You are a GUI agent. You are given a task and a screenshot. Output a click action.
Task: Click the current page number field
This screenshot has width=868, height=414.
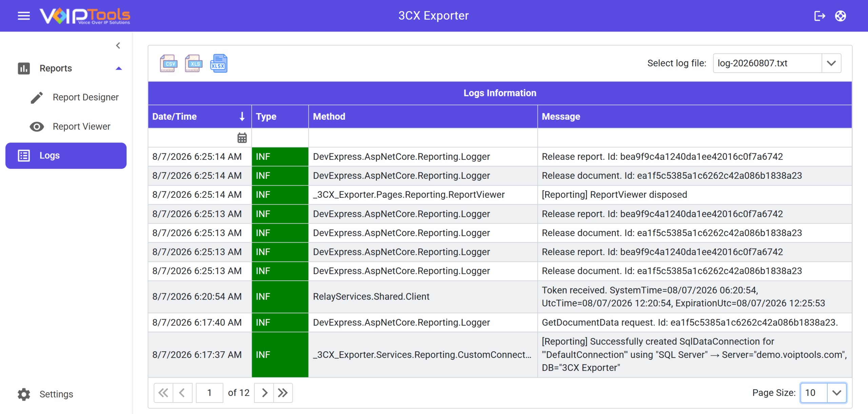click(x=210, y=393)
